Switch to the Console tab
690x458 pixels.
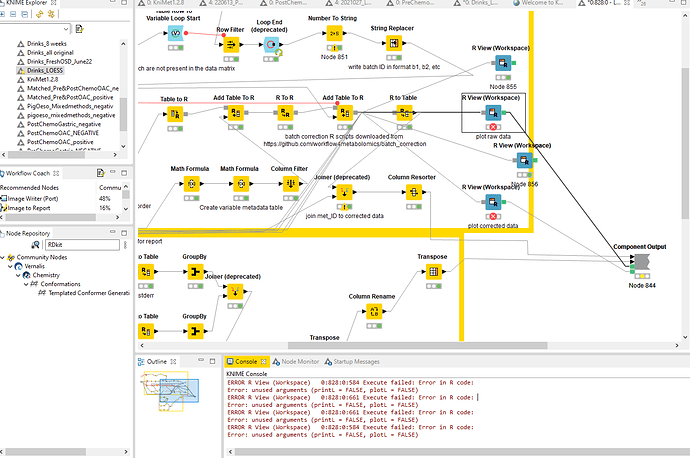coord(246,362)
